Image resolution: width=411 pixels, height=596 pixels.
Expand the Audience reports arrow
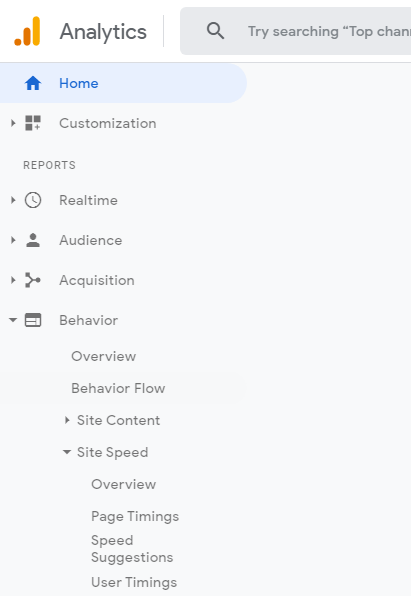13,240
